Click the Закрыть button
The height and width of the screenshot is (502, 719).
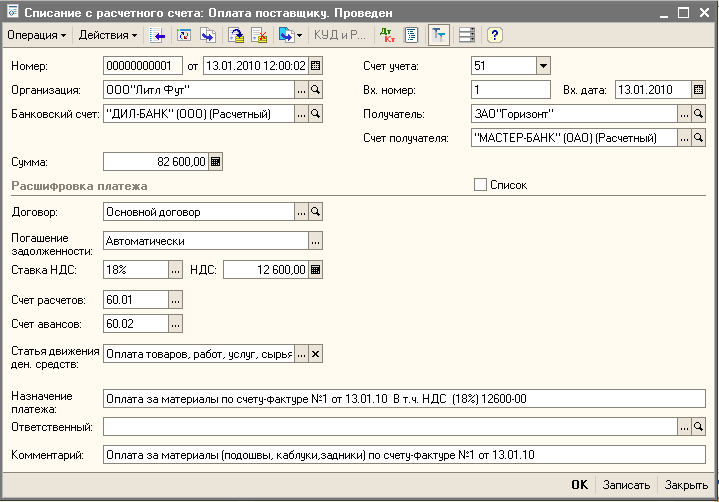coord(686,485)
